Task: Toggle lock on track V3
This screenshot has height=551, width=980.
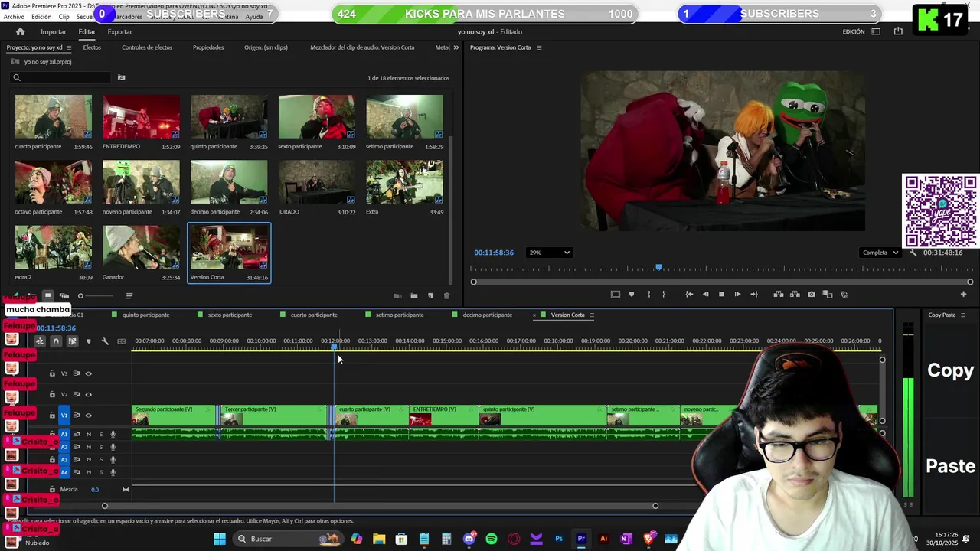Action: point(52,373)
